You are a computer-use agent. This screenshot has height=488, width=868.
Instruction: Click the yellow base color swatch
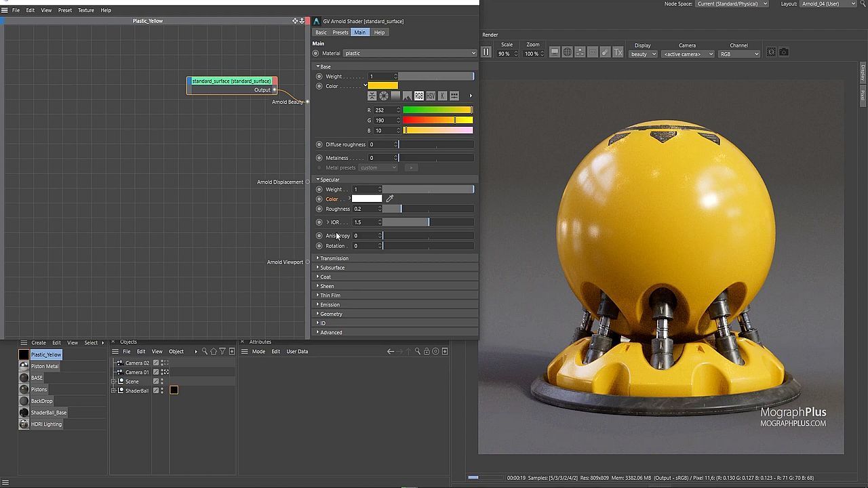(x=383, y=86)
